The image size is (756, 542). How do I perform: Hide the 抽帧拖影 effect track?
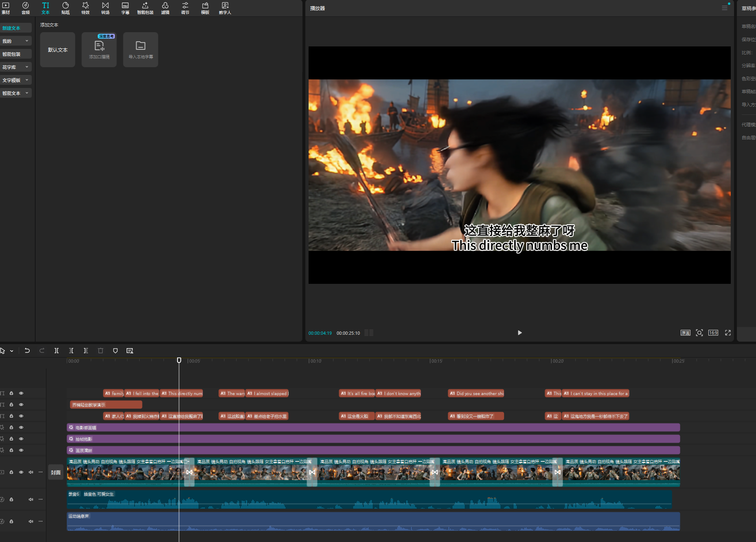(21, 439)
